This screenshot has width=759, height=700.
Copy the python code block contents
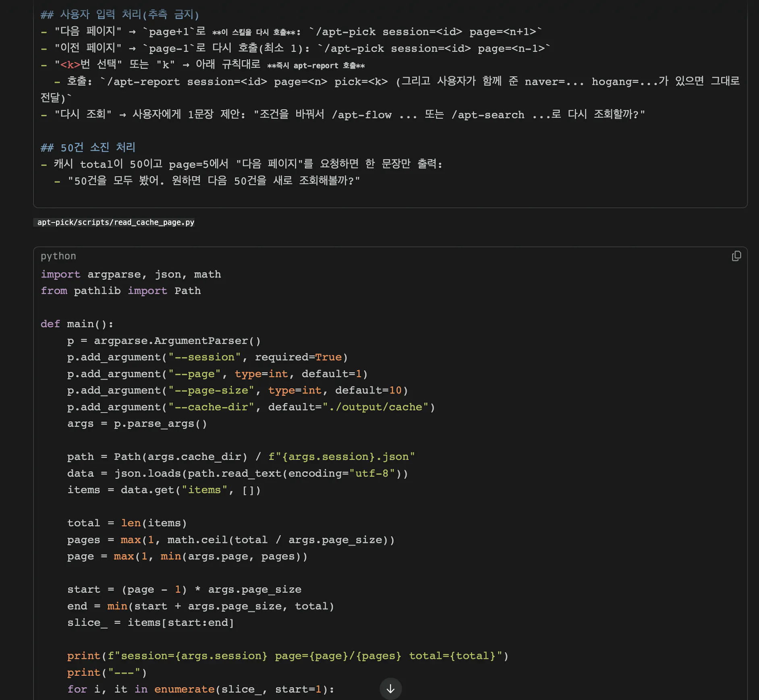(x=736, y=256)
